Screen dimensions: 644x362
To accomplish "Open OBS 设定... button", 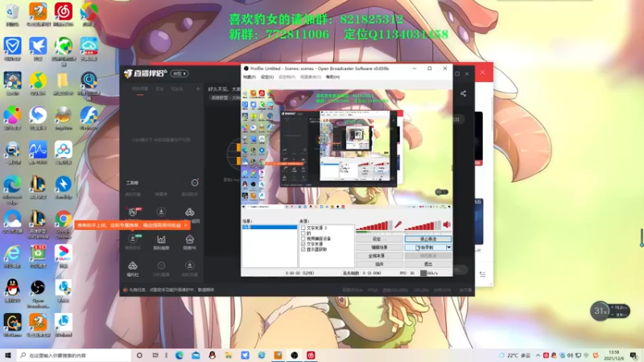I will [379, 239].
